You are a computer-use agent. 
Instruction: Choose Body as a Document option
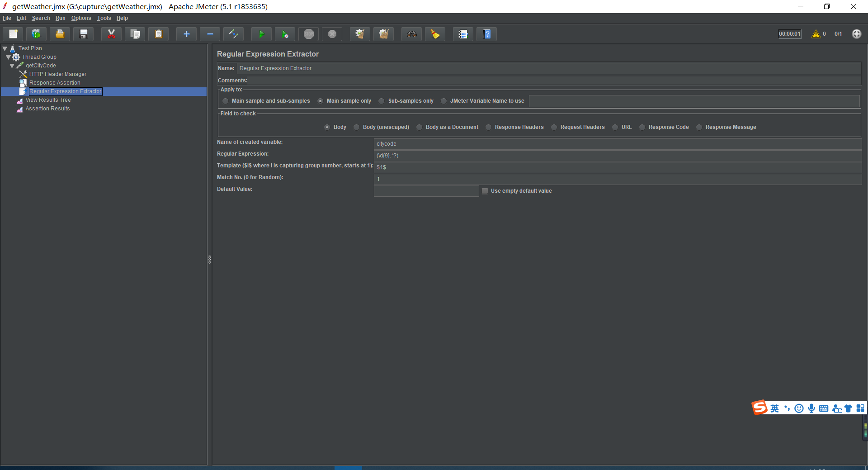[447, 127]
